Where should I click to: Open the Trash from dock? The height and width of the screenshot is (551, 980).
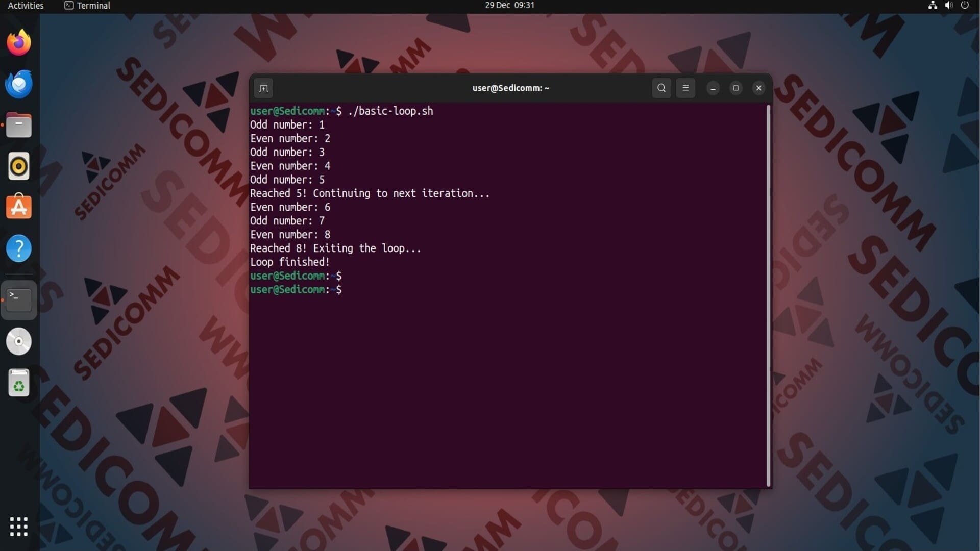click(19, 383)
